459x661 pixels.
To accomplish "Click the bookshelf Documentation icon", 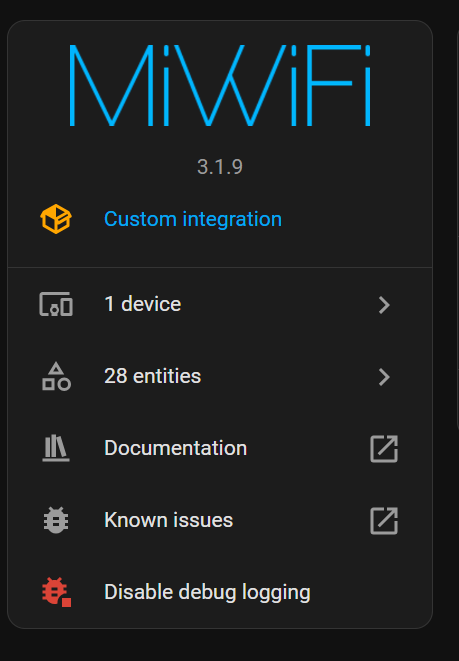I will click(x=56, y=448).
